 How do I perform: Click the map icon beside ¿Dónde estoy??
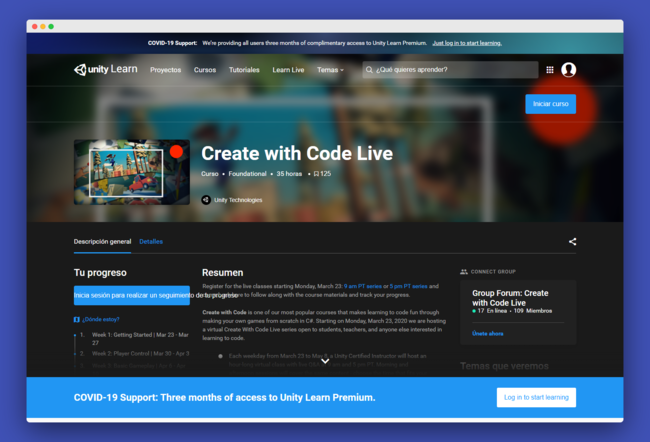(x=77, y=319)
